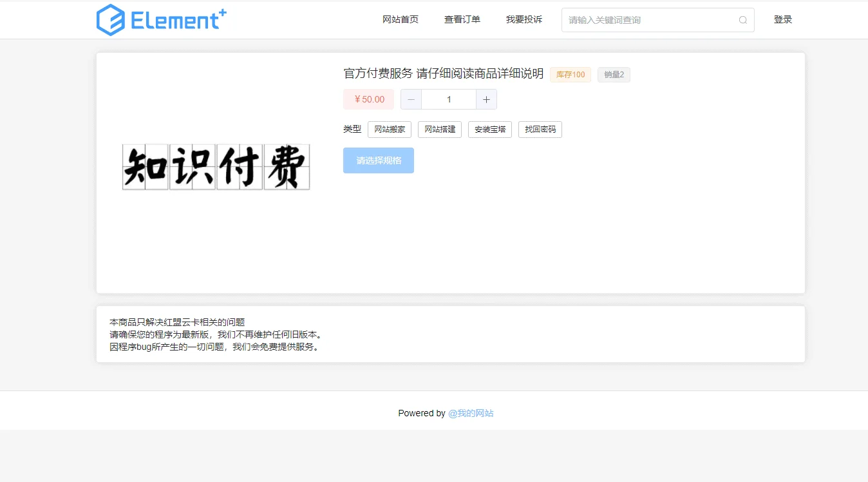Select the 安装宝塔 specification

pyautogui.click(x=489, y=129)
